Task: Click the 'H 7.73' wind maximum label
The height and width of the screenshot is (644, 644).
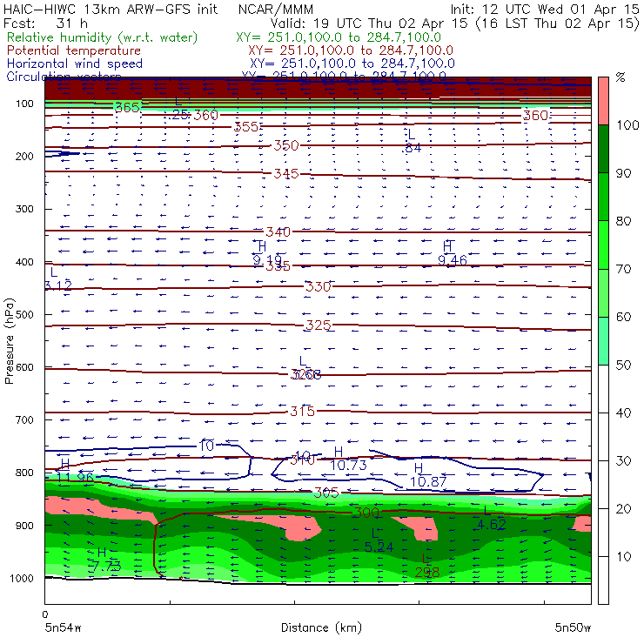Action: pyautogui.click(x=104, y=560)
